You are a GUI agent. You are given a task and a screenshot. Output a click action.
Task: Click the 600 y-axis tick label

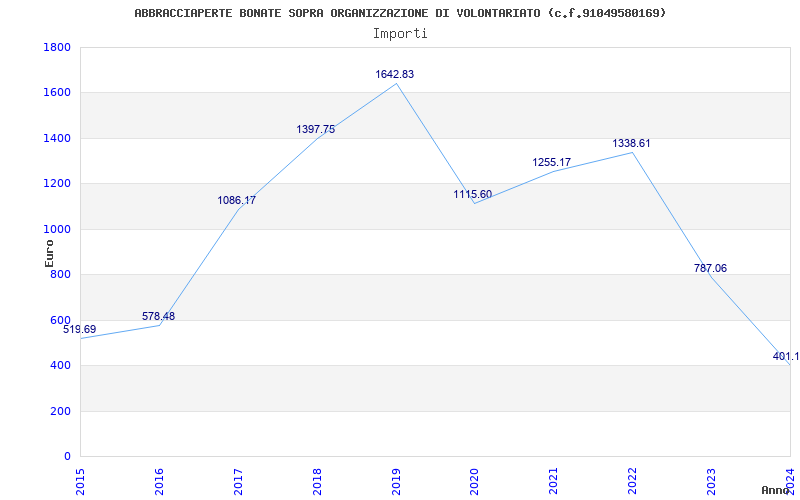[60, 320]
